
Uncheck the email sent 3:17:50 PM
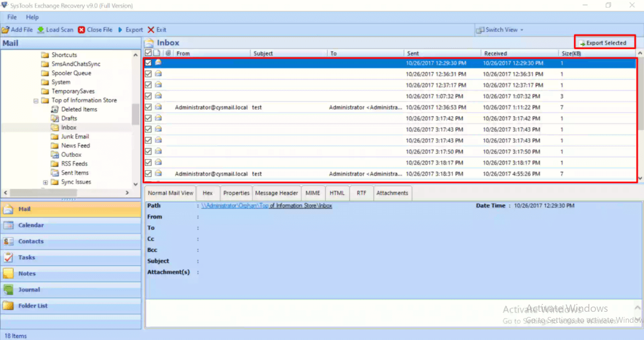pos(148,151)
